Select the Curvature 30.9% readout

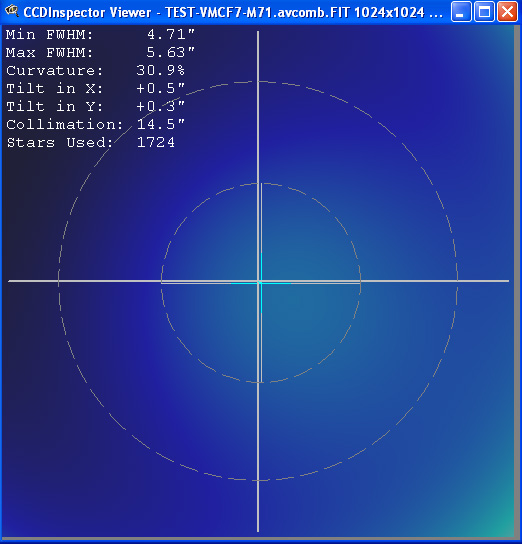[95, 71]
